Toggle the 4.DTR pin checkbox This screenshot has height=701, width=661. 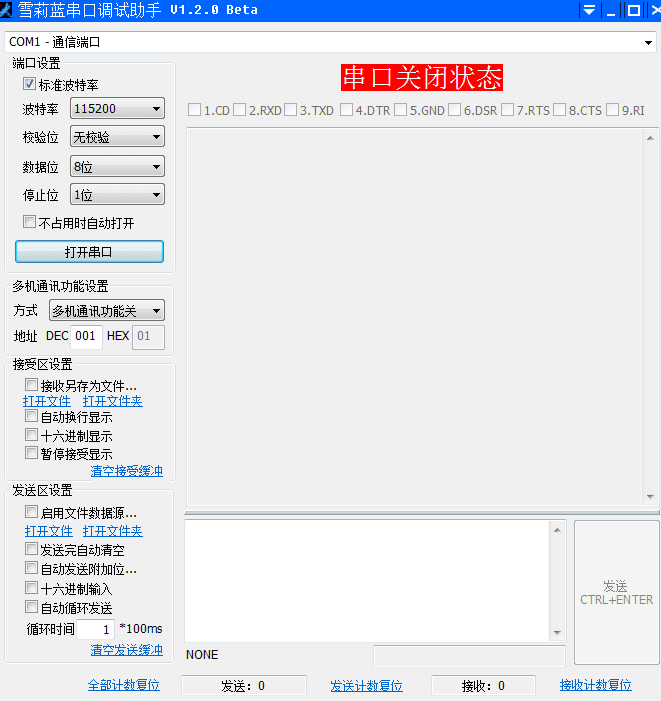[346, 110]
